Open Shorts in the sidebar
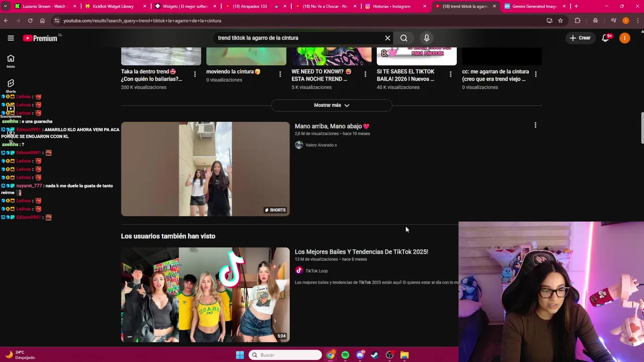644x362 pixels. pos(11,85)
